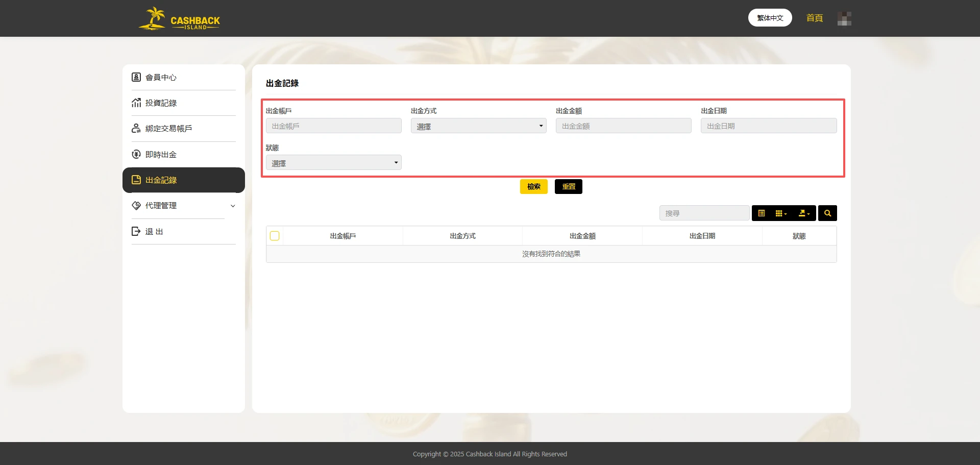Open the 會員中心 sidebar icon

tap(136, 77)
